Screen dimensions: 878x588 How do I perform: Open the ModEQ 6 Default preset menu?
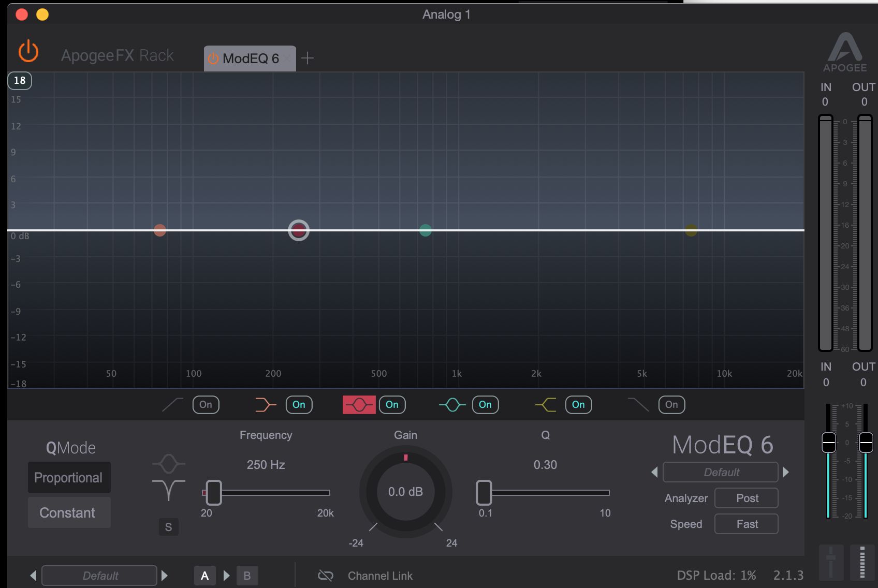click(721, 472)
